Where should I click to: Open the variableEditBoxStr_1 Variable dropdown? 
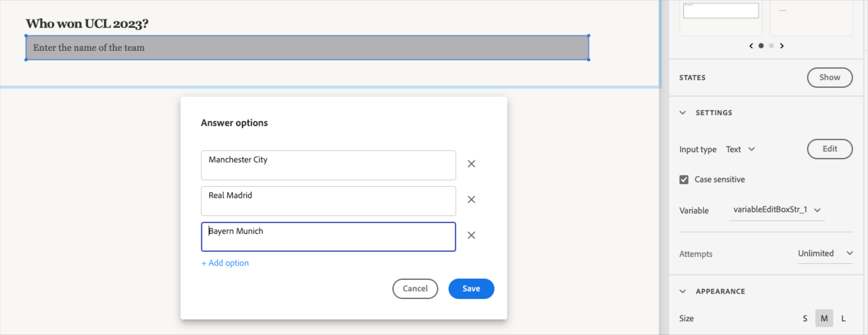point(776,210)
